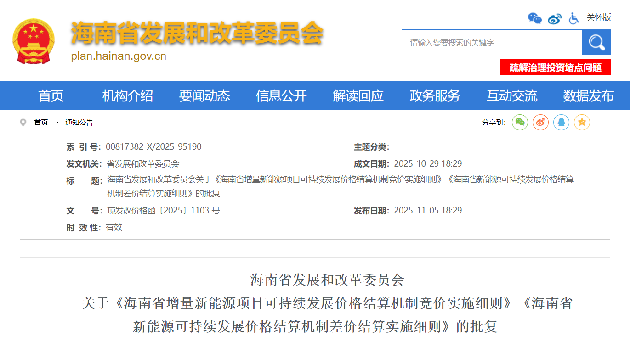Select 解读回应 in navigation bar
This screenshot has height=364, width=630.
(358, 96)
